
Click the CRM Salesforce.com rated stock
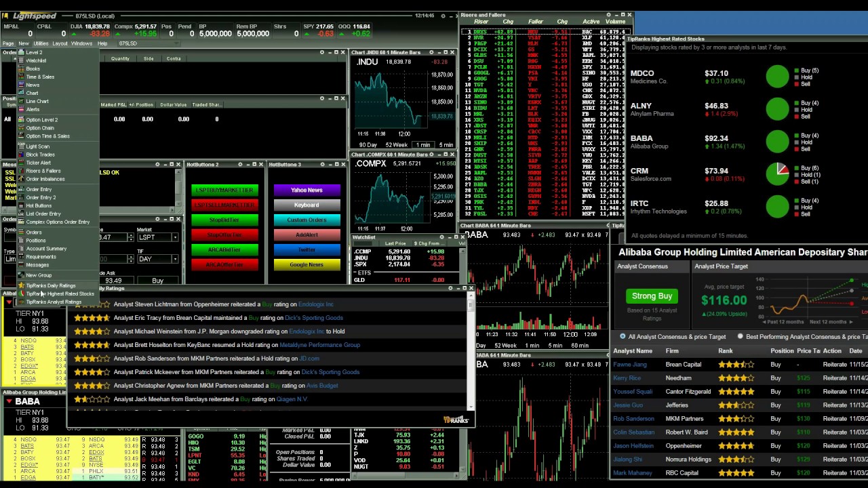(726, 174)
